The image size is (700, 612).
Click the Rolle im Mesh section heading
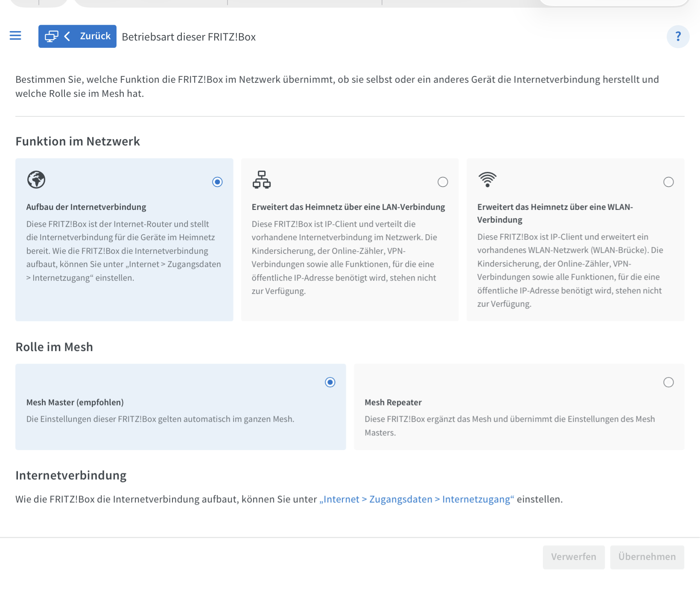point(54,347)
